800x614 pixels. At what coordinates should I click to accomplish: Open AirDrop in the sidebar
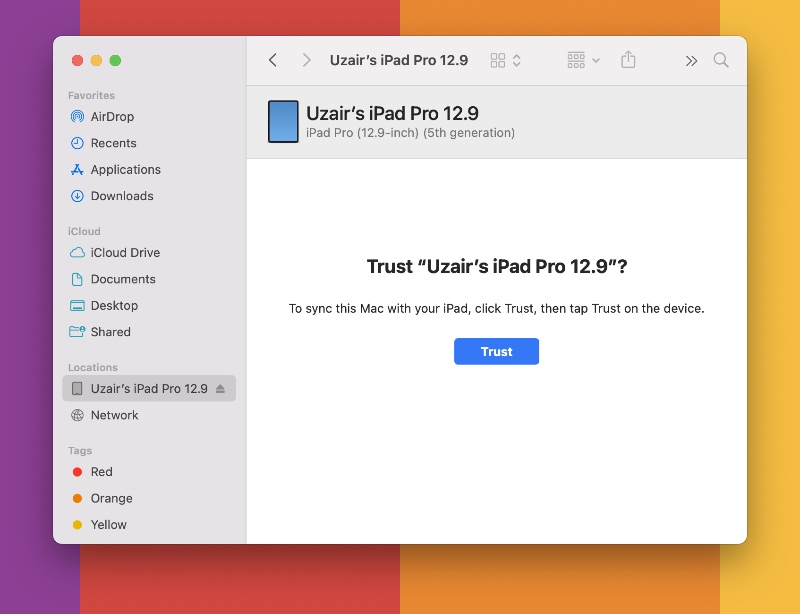point(111,117)
